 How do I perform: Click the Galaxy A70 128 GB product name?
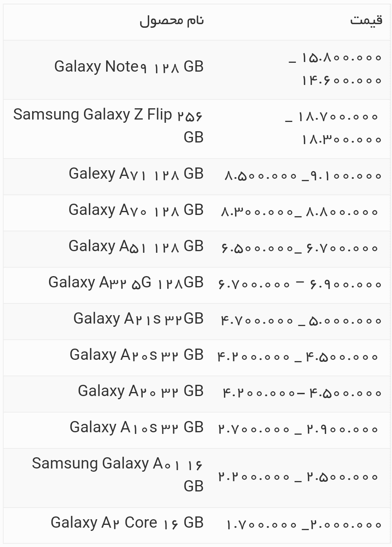point(136,210)
